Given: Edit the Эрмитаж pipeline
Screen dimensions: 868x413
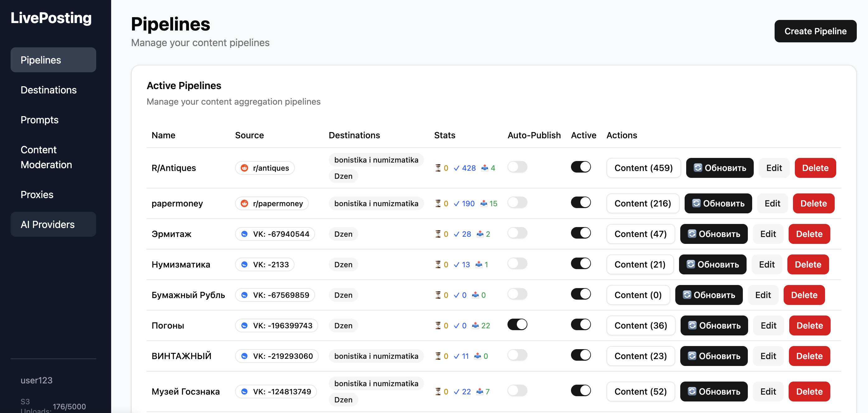Looking at the screenshot, I should click(767, 234).
